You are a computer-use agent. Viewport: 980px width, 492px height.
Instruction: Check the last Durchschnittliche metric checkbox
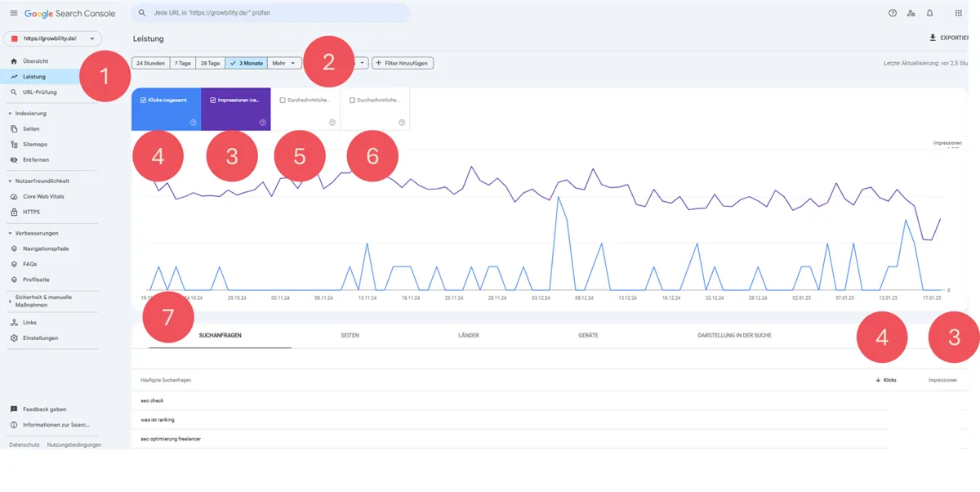pos(352,100)
